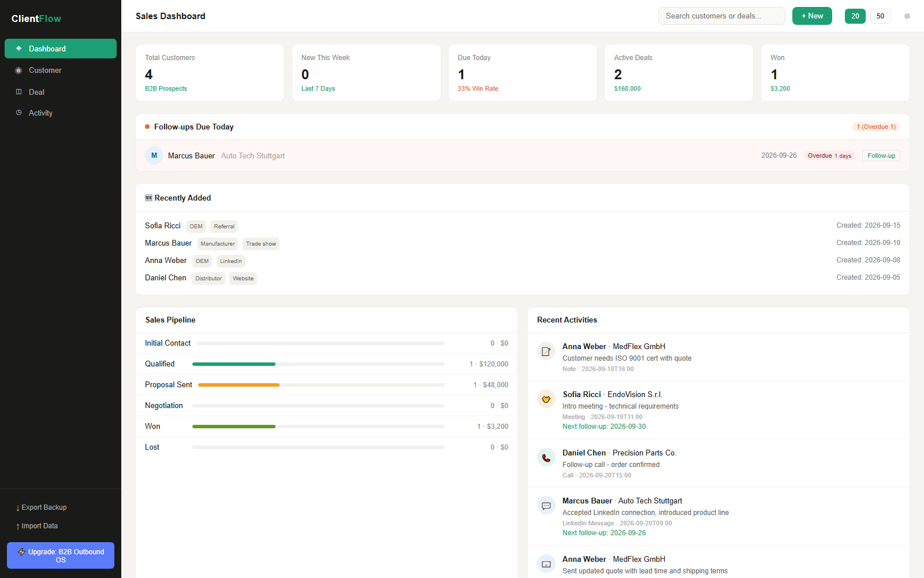Click Next follow-up: 2026-09-30 text
This screenshot has height=578, width=924.
(x=604, y=427)
